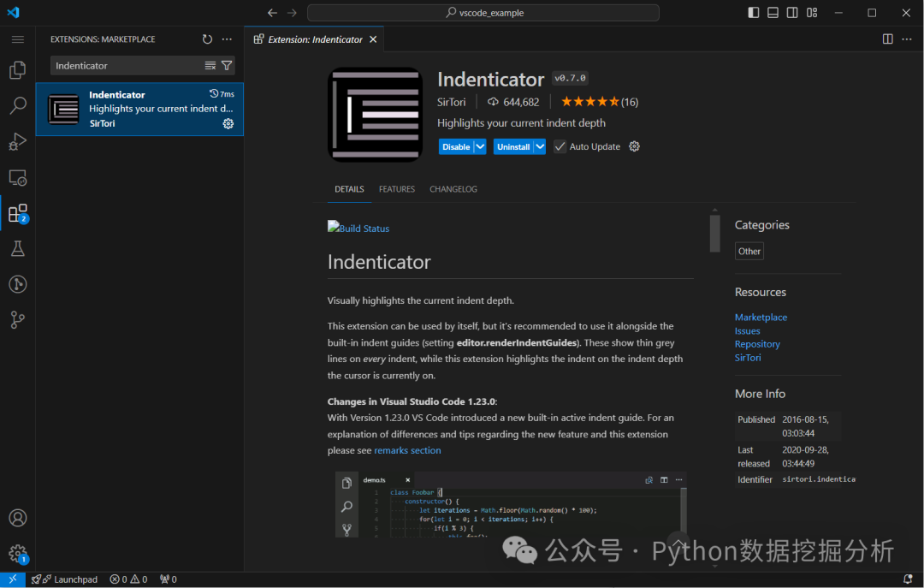Open editor More Actions ellipsis
Screen dimensions: 924x588
pos(907,39)
